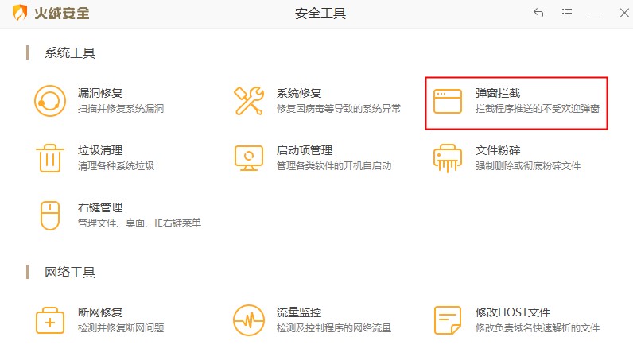Open the 文件粉碎 tool label

(x=497, y=150)
